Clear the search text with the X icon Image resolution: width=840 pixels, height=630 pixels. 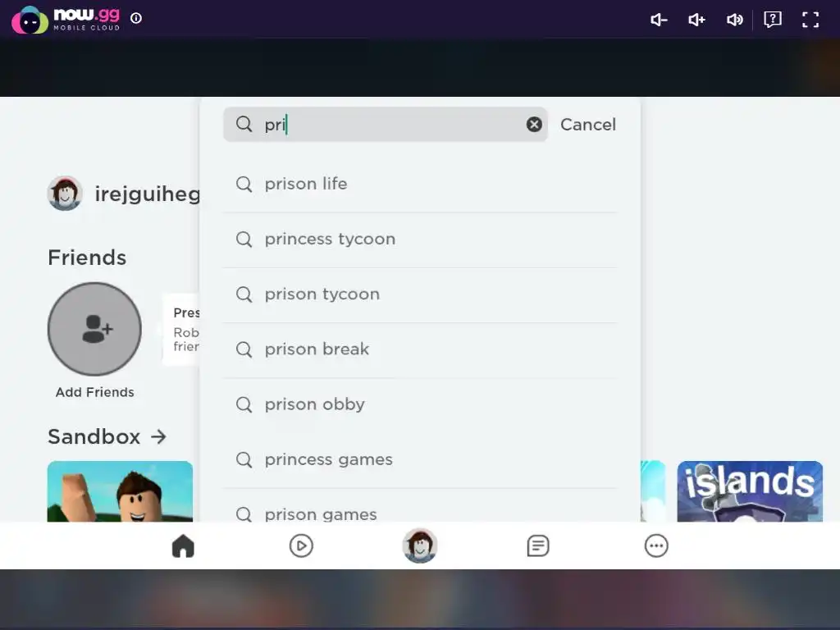point(534,125)
